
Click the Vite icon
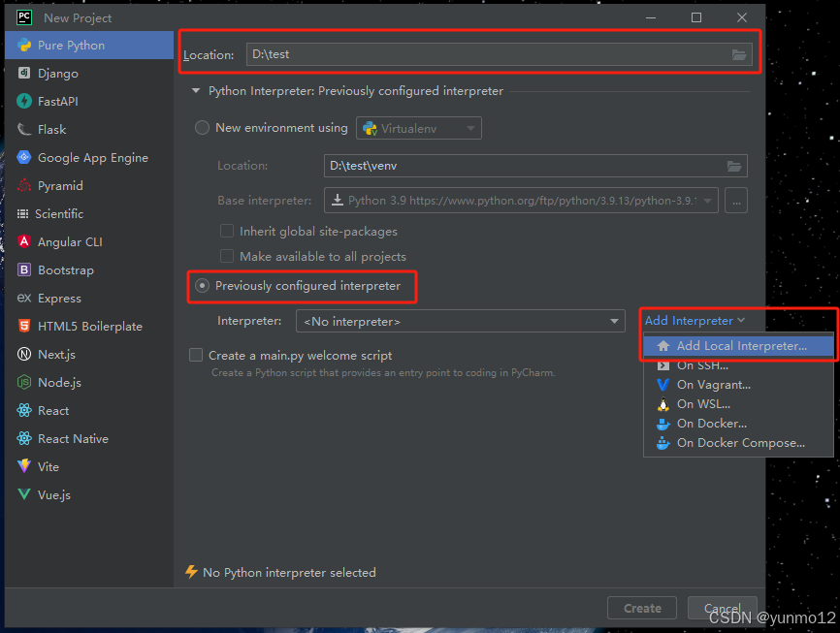coord(24,466)
